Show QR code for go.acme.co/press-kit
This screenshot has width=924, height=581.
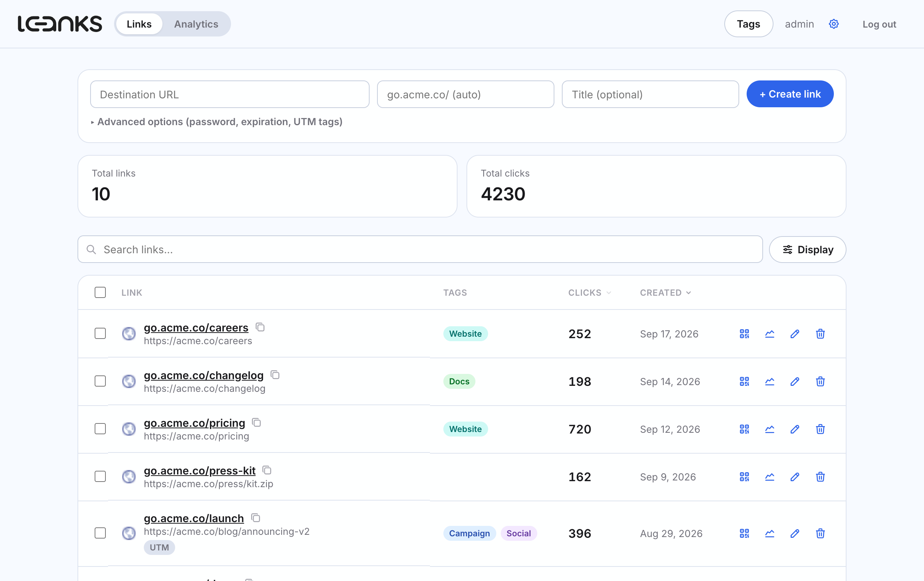pos(744,477)
